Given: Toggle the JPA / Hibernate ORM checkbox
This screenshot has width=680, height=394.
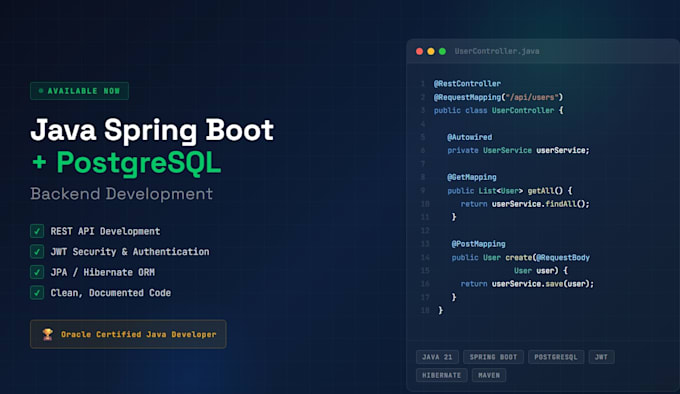Looking at the screenshot, I should coord(37,272).
